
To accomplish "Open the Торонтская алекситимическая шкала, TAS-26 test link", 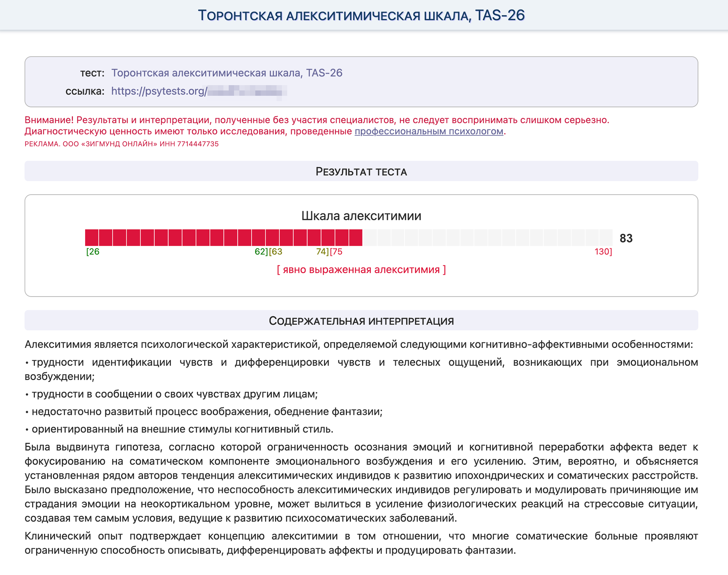I will pyautogui.click(x=227, y=73).
